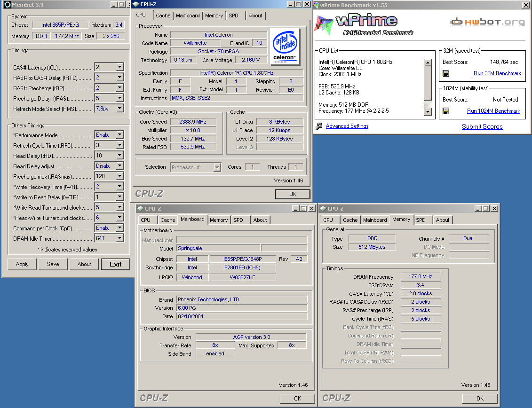Open Performance Mode dropdown in MemSet
The image size is (532, 408).
(x=119, y=134)
